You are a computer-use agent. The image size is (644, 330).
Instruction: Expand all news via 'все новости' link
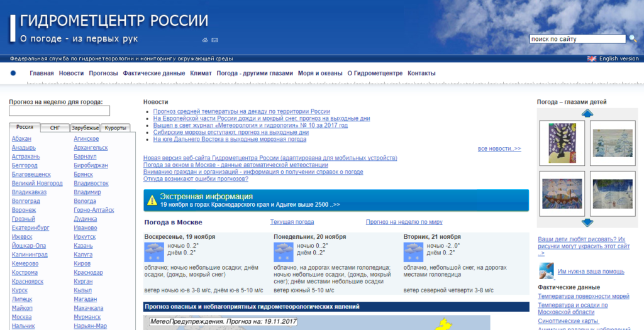pyautogui.click(x=499, y=148)
